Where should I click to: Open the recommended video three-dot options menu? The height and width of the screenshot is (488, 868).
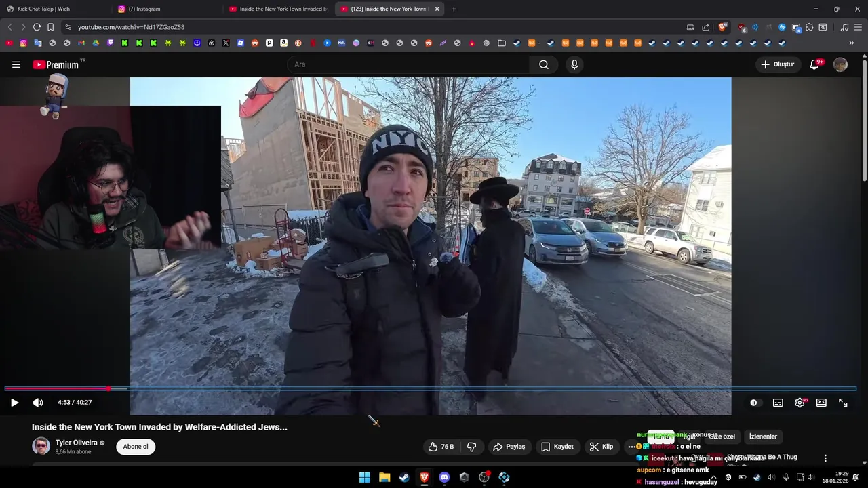click(825, 458)
